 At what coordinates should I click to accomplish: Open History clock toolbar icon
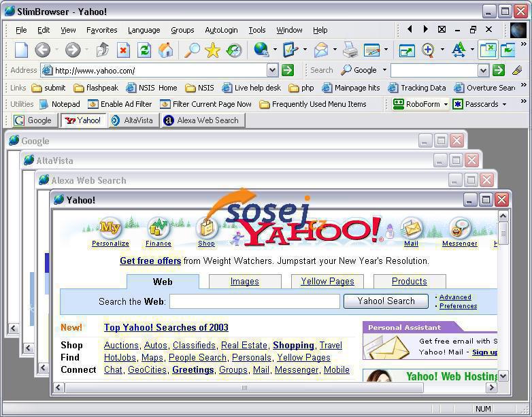click(234, 50)
